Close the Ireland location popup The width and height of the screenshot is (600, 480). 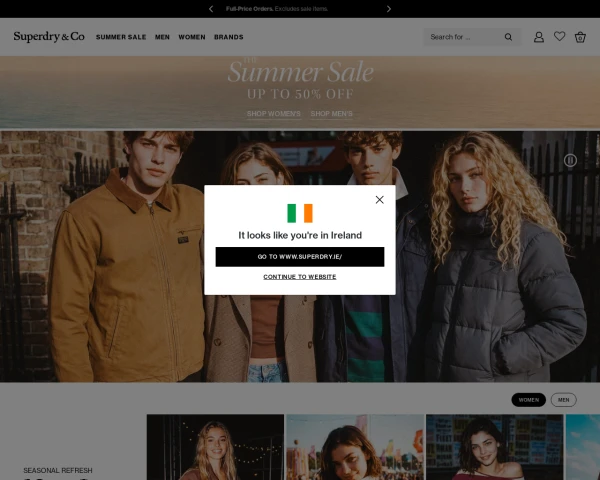point(379,199)
